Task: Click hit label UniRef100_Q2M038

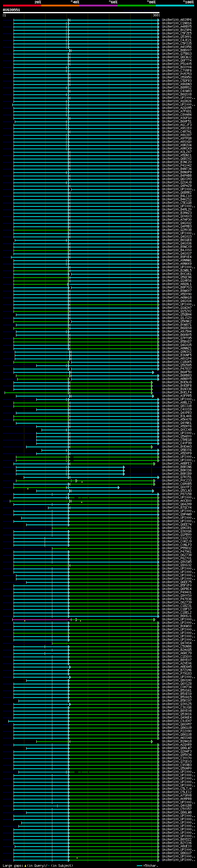Action: 177,230
